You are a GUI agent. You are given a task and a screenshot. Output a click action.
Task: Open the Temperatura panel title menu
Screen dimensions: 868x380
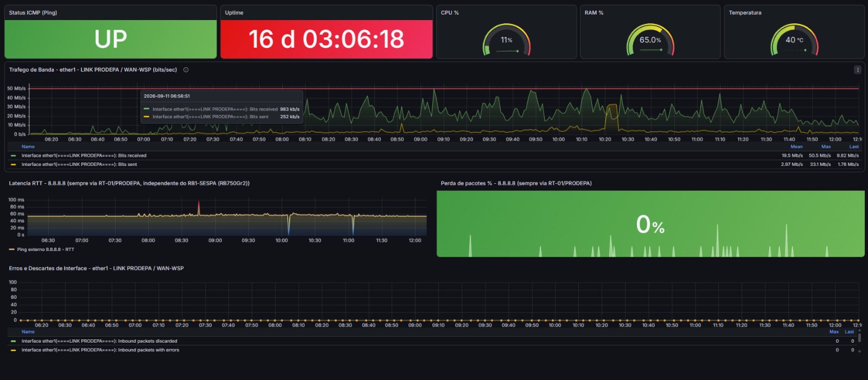click(x=745, y=12)
